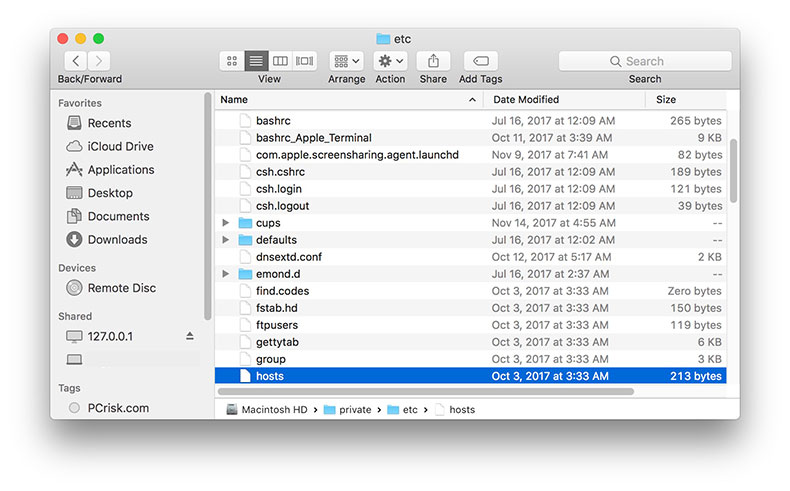Expand the cups folder disclosure triangle

click(226, 223)
